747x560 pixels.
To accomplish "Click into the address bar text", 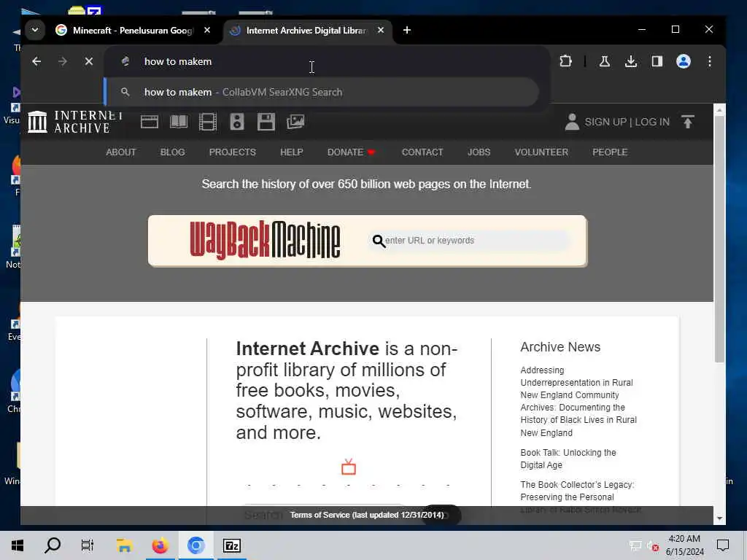I will (x=178, y=61).
